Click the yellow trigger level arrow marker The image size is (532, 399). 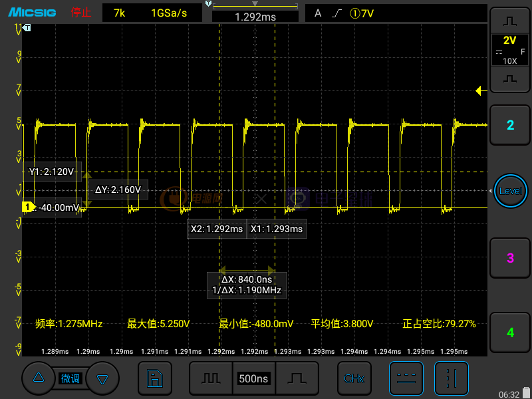coord(479,91)
